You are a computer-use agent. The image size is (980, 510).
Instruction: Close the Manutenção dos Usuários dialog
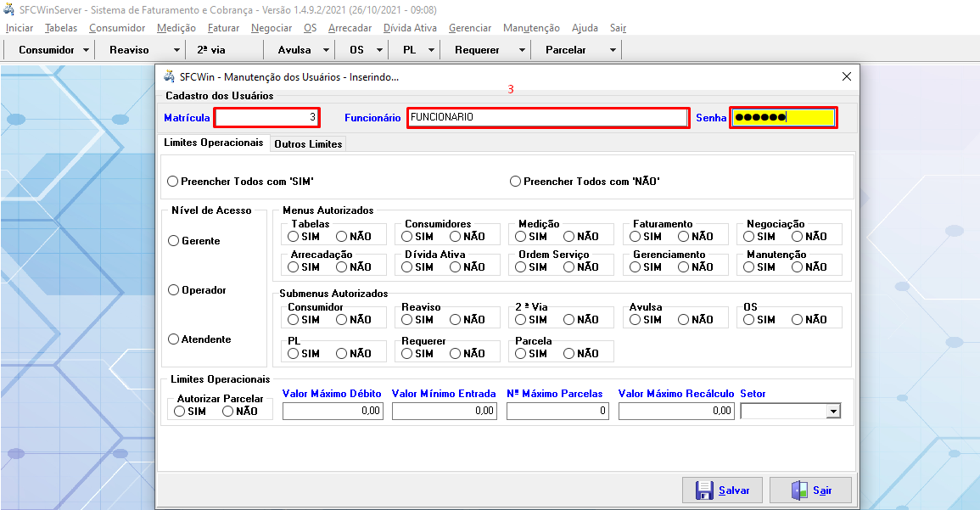(846, 76)
